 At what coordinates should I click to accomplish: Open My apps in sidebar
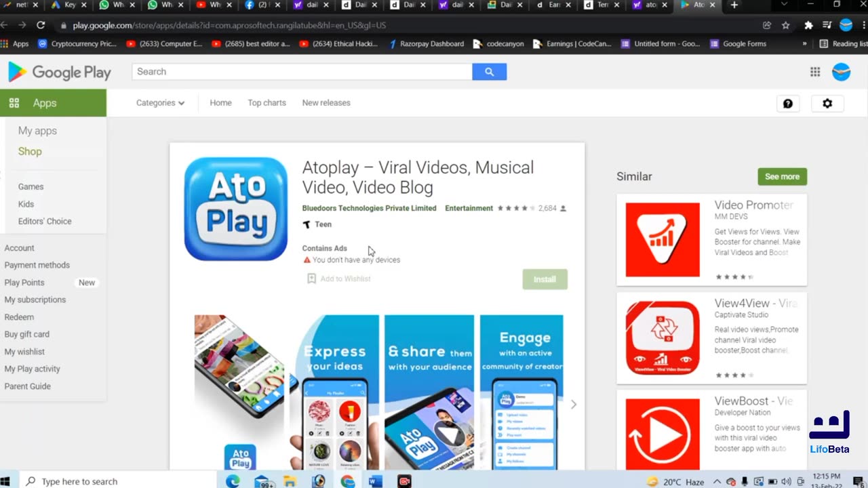pyautogui.click(x=37, y=131)
